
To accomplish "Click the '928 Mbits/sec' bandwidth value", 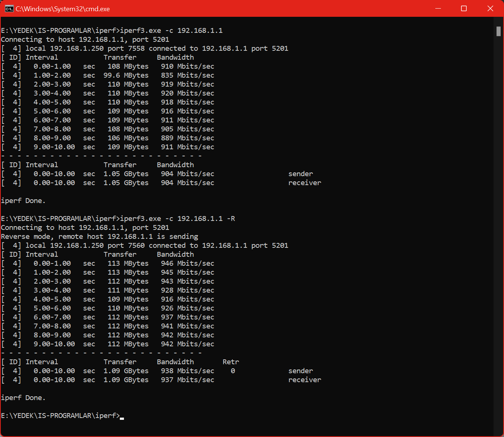I will tap(188, 290).
